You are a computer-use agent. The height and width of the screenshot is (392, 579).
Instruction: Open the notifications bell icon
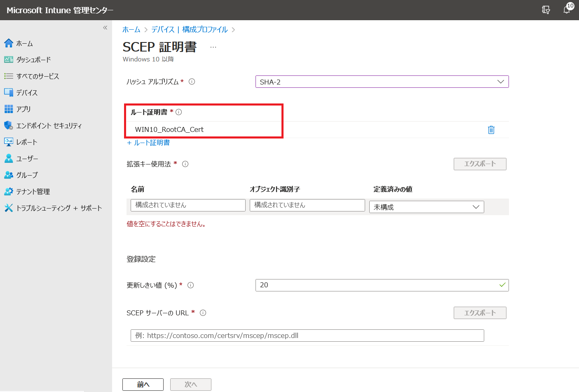point(567,10)
